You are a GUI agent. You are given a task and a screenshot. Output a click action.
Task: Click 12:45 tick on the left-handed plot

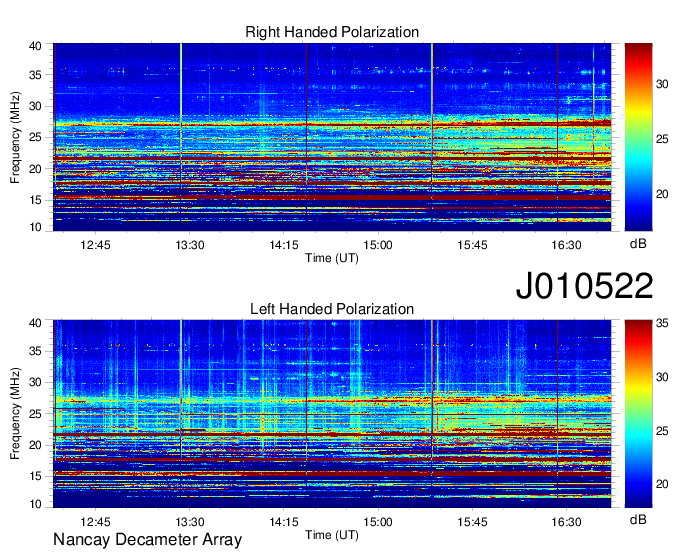pos(95,522)
